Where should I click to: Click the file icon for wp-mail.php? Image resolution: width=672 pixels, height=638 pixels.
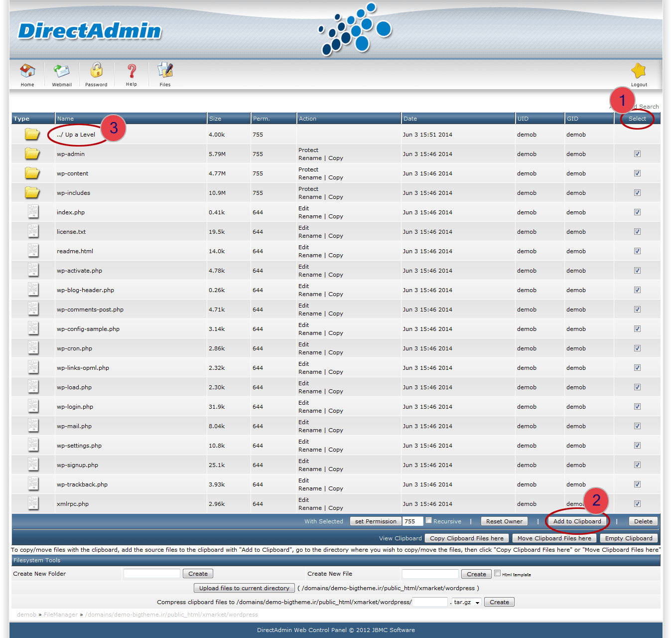click(33, 426)
